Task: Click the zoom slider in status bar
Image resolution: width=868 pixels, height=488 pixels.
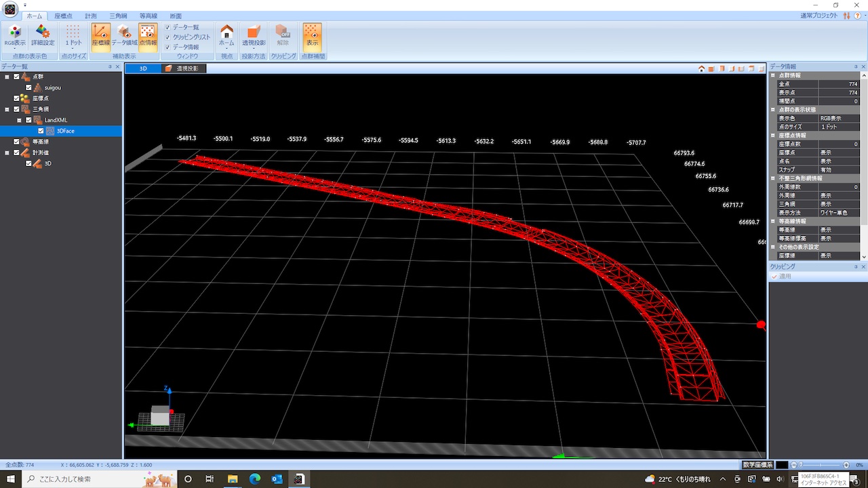Action: pos(822,465)
